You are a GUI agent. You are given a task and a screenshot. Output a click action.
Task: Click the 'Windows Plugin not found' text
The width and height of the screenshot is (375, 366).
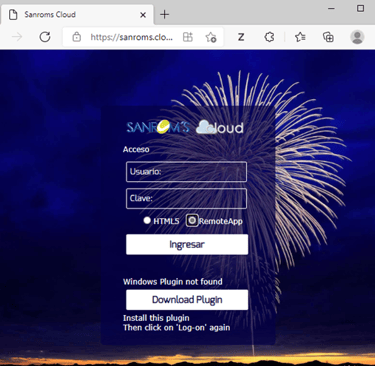(x=173, y=282)
